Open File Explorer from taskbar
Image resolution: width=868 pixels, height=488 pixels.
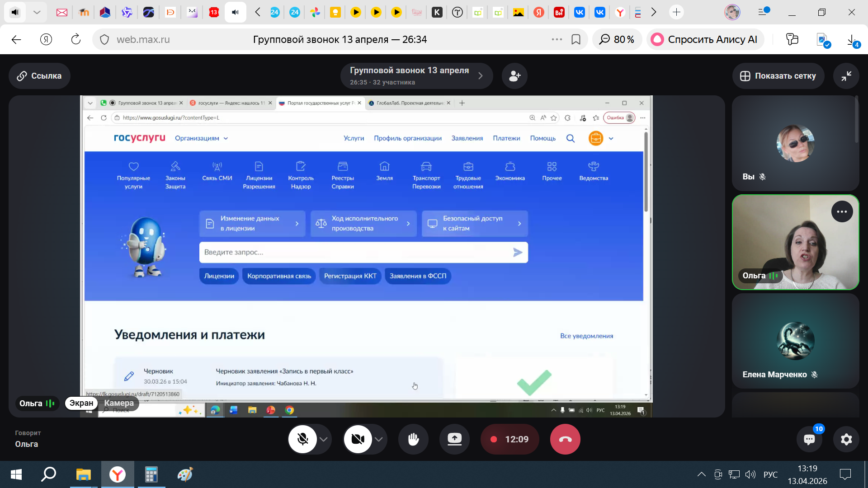point(84,474)
